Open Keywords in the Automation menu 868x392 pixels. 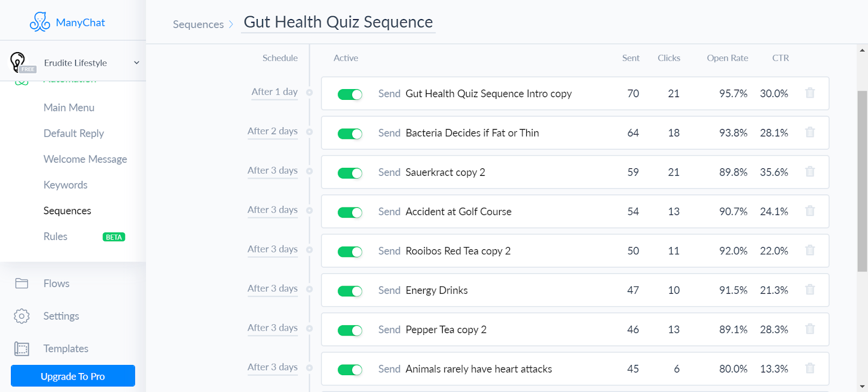(66, 185)
